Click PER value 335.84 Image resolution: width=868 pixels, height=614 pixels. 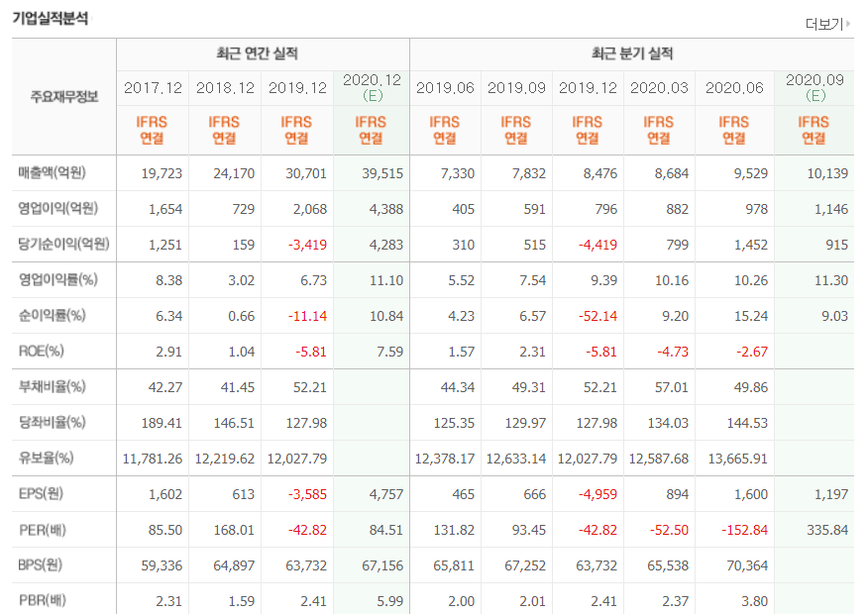(827, 530)
